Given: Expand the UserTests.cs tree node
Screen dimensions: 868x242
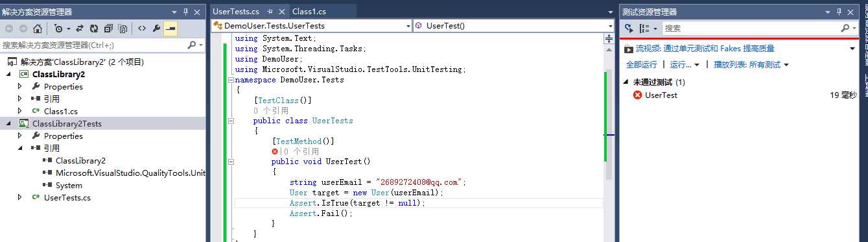Looking at the screenshot, I should (20, 197).
